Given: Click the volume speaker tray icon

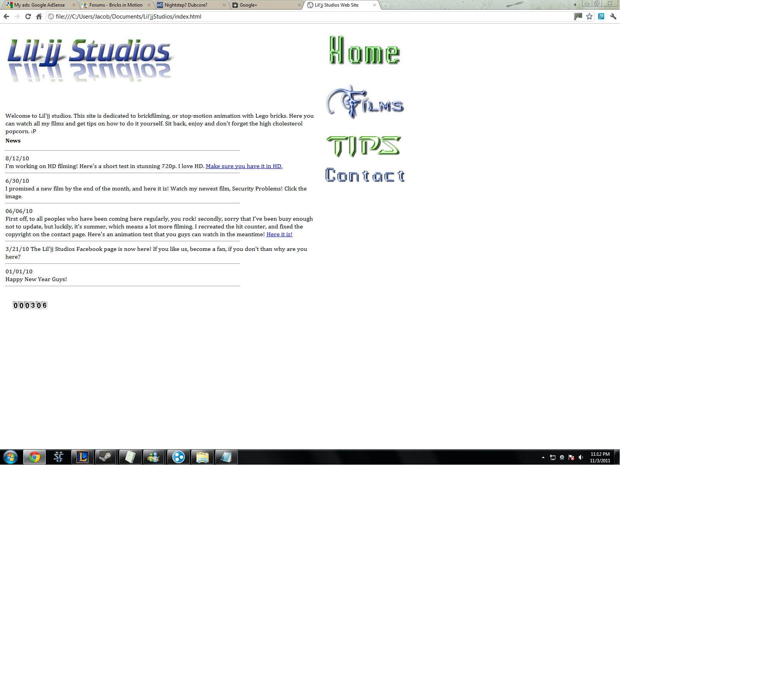Looking at the screenshot, I should click(580, 457).
